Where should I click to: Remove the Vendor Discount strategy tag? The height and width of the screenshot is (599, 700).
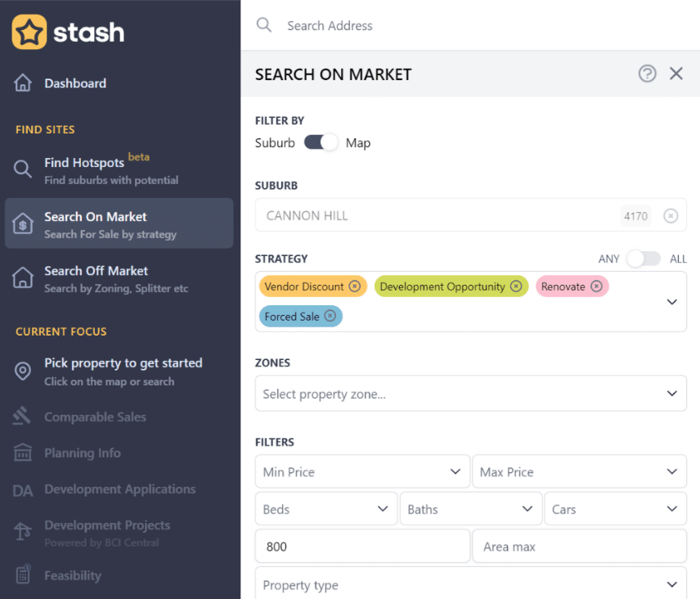[354, 286]
